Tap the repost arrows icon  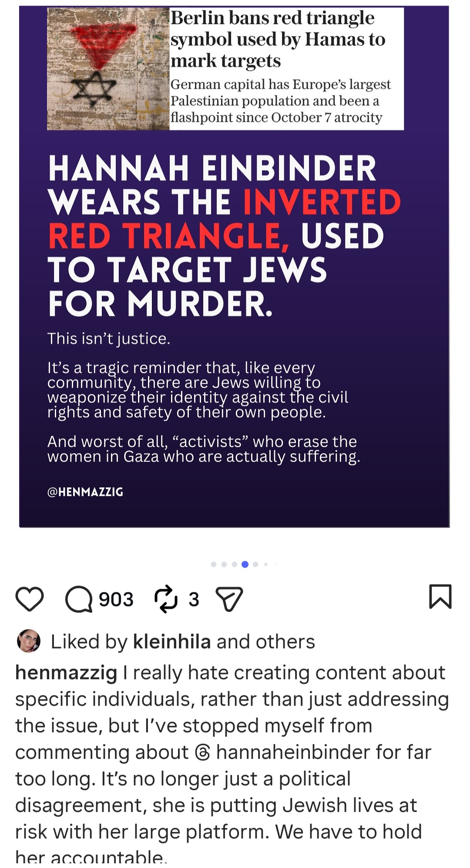(166, 599)
